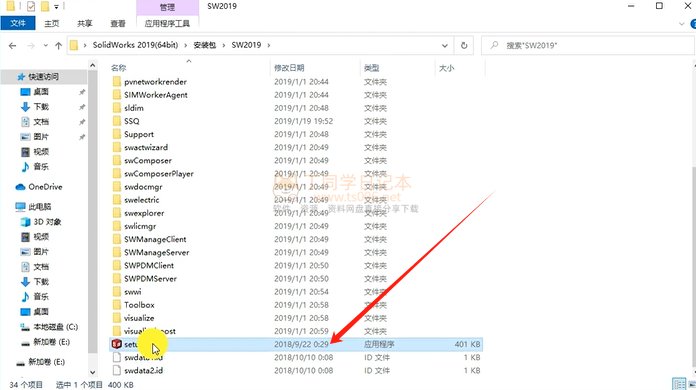Click 安装包 in the address path

tap(205, 45)
